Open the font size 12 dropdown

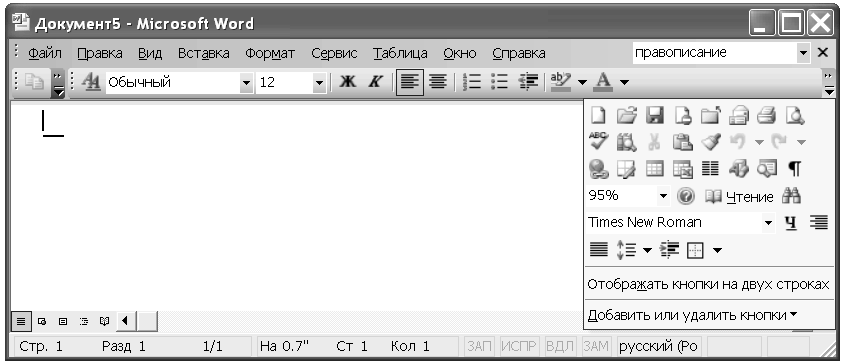point(319,83)
